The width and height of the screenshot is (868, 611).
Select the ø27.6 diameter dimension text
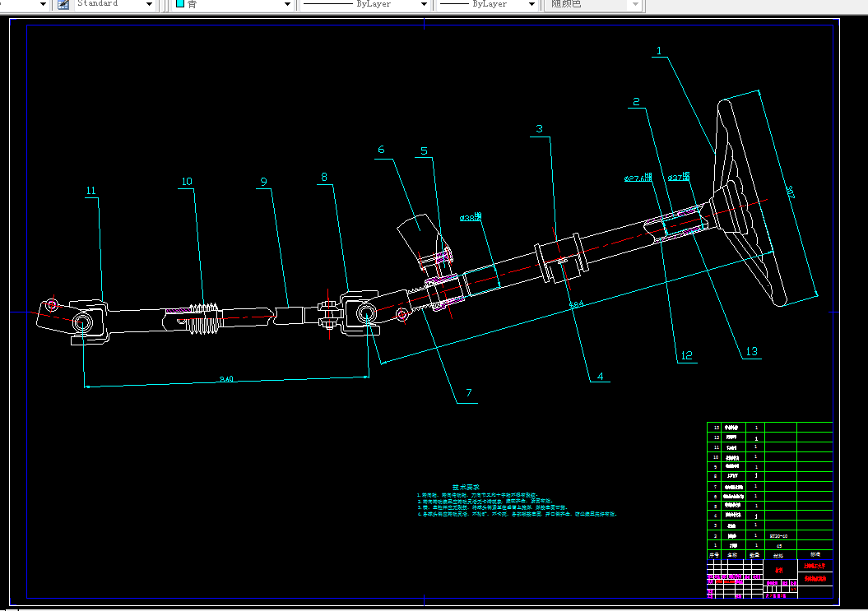[638, 178]
